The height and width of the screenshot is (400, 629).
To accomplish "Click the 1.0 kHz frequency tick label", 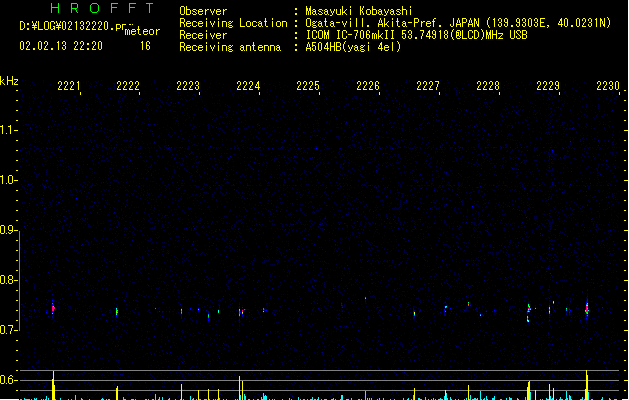I will tap(7, 180).
